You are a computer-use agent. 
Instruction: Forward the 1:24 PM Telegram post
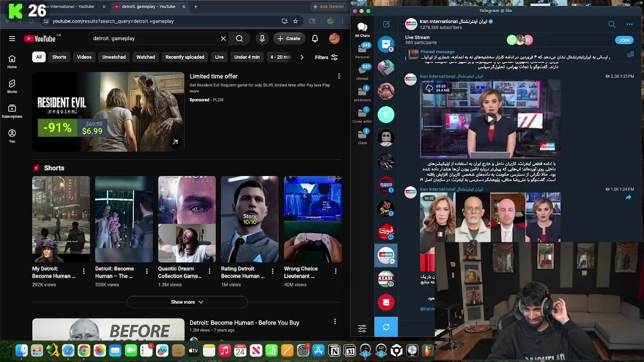[628, 198]
